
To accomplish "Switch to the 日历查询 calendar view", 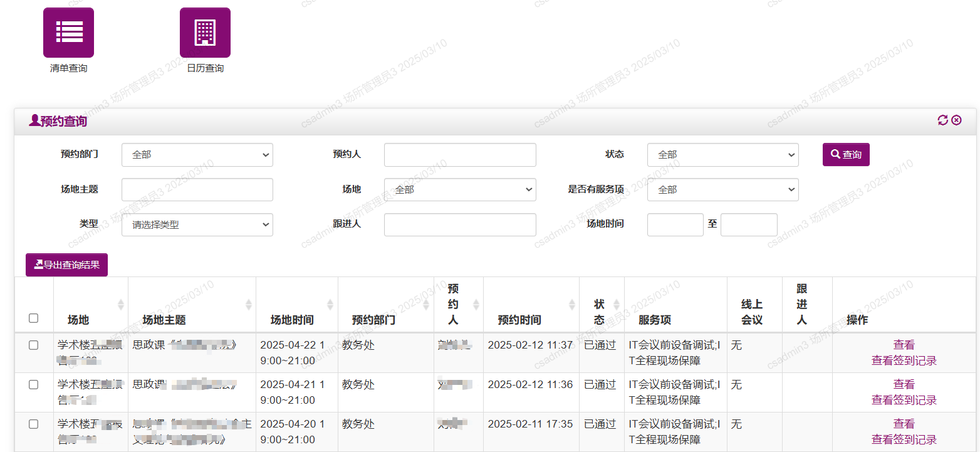I will tap(205, 31).
